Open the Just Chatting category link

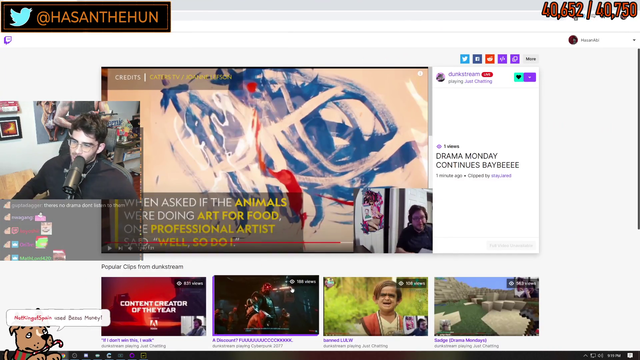[x=478, y=81]
